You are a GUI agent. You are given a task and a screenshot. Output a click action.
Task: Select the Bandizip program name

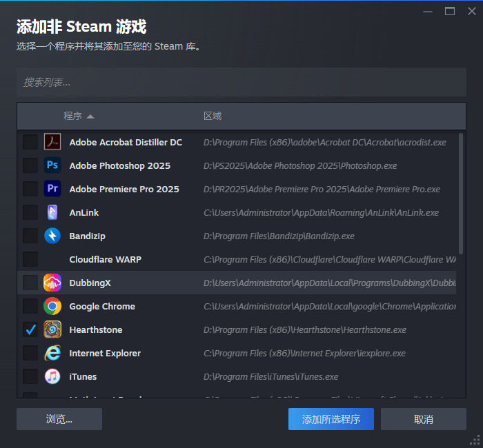point(87,236)
